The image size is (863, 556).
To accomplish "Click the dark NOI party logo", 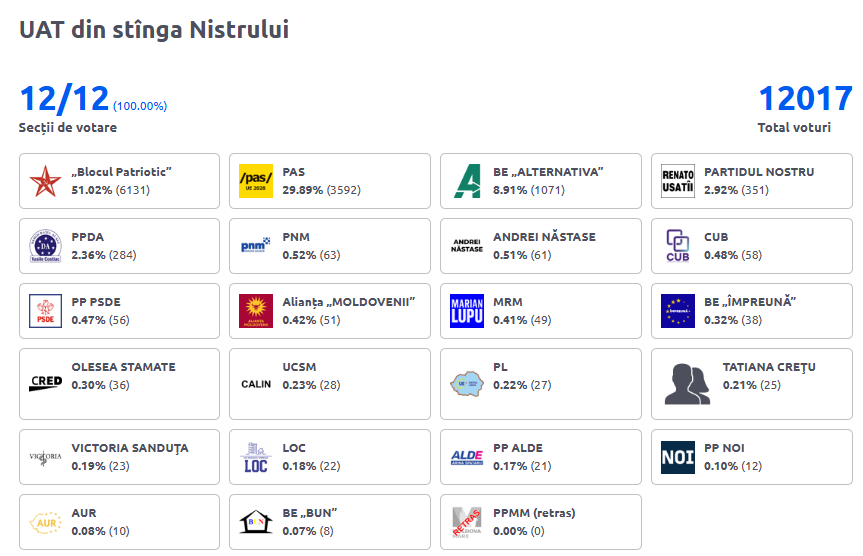I will (678, 457).
